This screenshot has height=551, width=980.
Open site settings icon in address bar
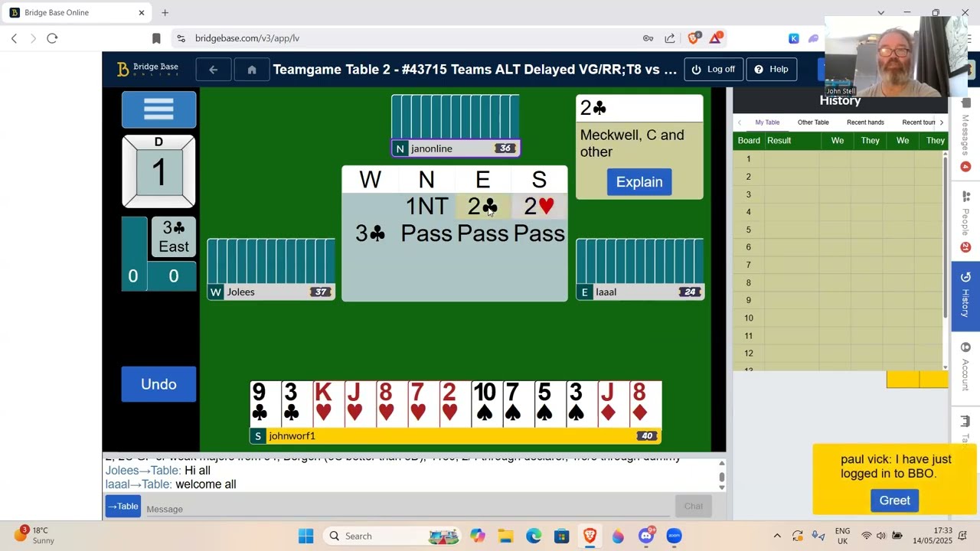click(181, 38)
